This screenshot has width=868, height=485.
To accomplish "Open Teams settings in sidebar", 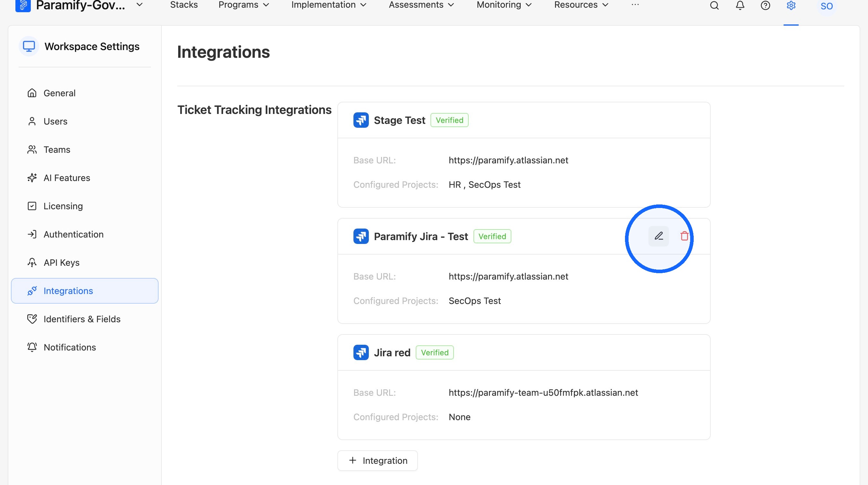I will point(84,150).
